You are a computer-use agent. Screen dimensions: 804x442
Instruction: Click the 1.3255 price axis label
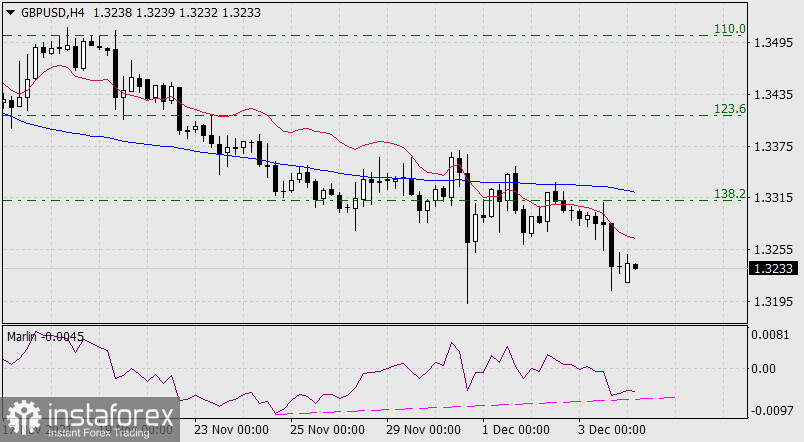(774, 250)
